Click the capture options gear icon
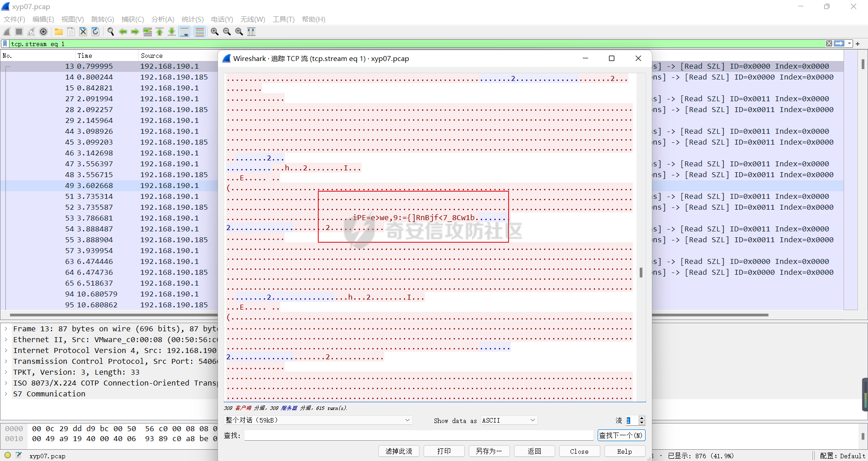 coord(43,32)
